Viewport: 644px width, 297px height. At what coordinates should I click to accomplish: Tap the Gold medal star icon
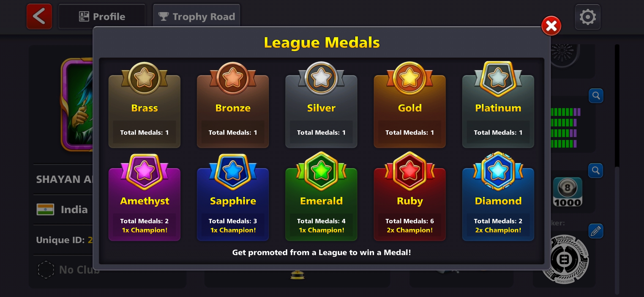click(410, 78)
